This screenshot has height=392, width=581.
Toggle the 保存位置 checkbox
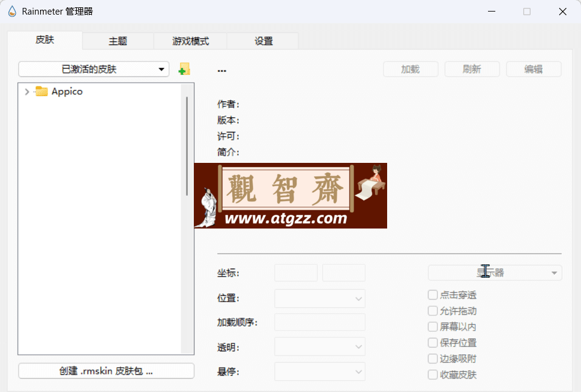pos(433,343)
